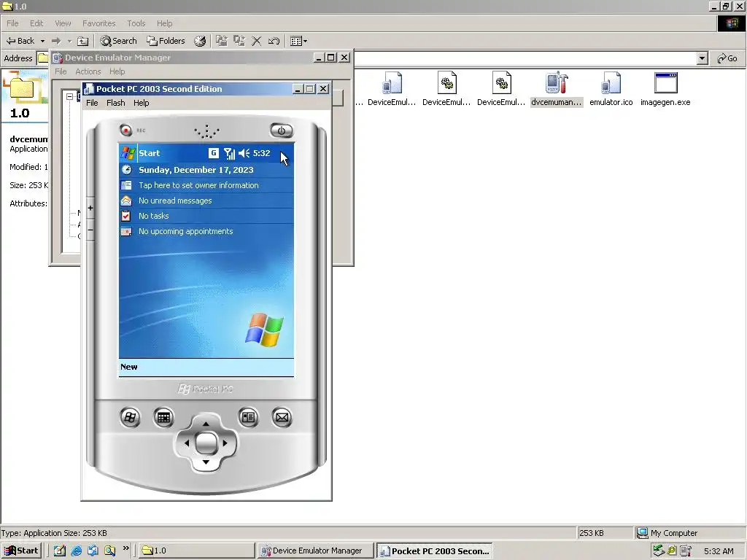The width and height of the screenshot is (747, 560).
Task: Click the volume up (+) side button on emulator
Action: [90, 208]
